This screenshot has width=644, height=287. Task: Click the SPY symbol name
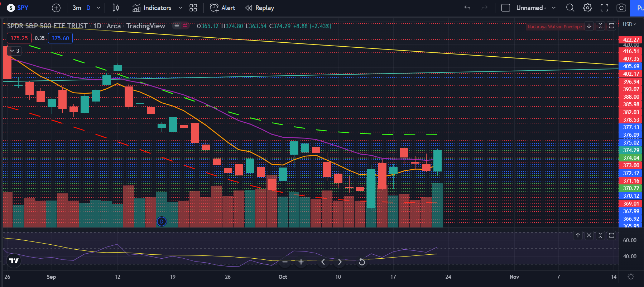click(23, 8)
